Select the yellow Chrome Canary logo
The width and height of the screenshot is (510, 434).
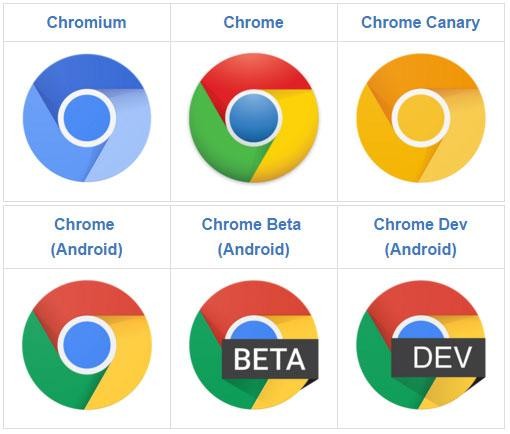pyautogui.click(x=421, y=118)
